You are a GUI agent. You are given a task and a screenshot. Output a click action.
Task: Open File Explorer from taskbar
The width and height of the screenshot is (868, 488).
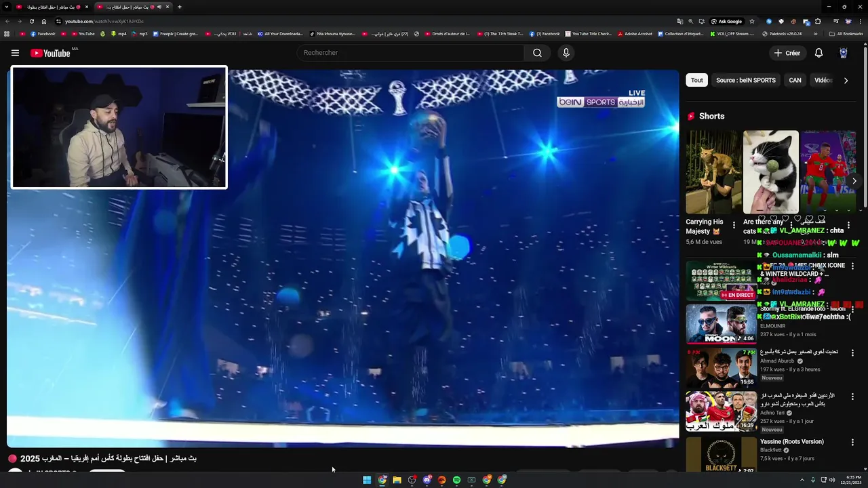[397, 480]
